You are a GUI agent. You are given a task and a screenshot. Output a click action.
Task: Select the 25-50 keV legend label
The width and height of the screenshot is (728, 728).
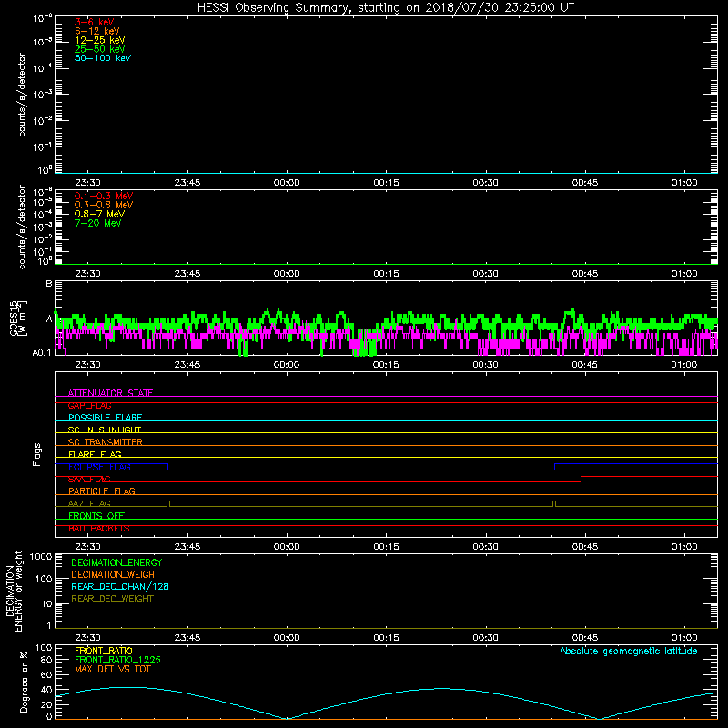click(x=100, y=49)
